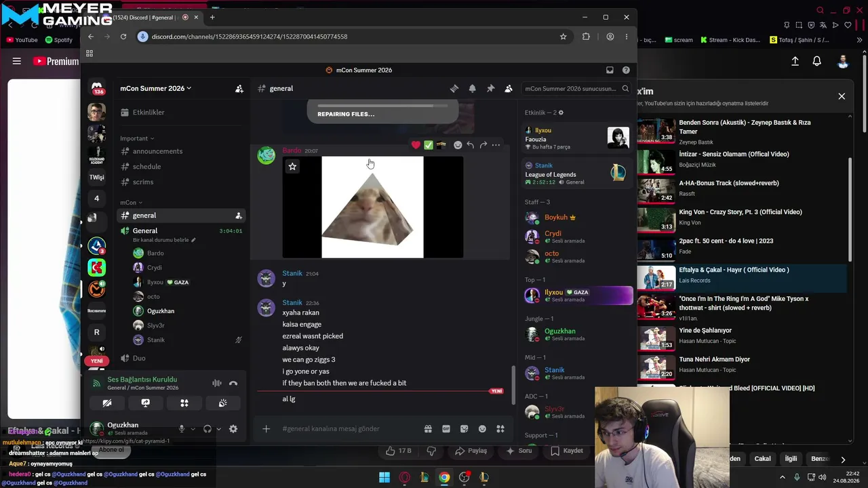This screenshot has height=488, width=868.
Task: Open notification settings bell in the channel header
Action: 472,89
